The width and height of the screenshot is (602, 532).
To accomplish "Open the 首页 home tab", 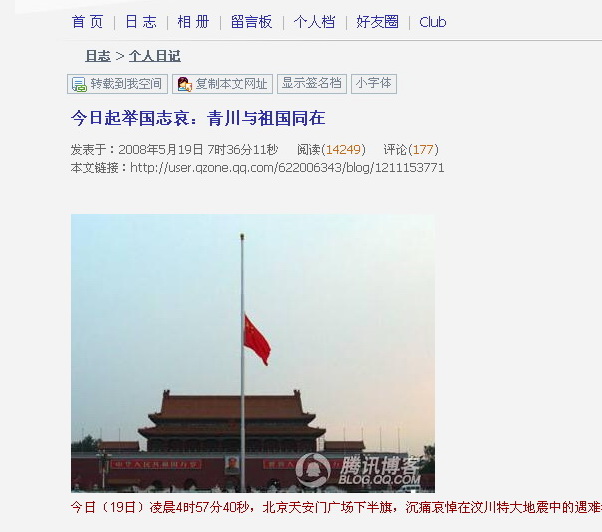I will pos(88,22).
